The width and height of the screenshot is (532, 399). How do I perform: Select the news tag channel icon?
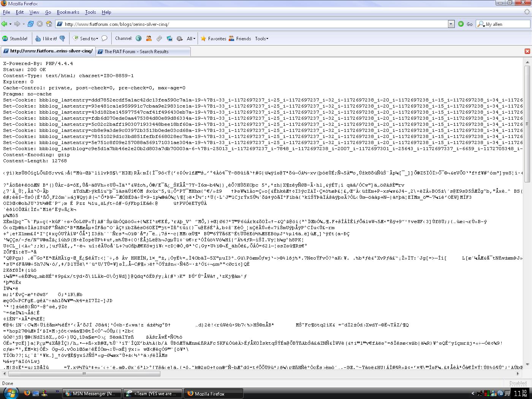coord(159,38)
